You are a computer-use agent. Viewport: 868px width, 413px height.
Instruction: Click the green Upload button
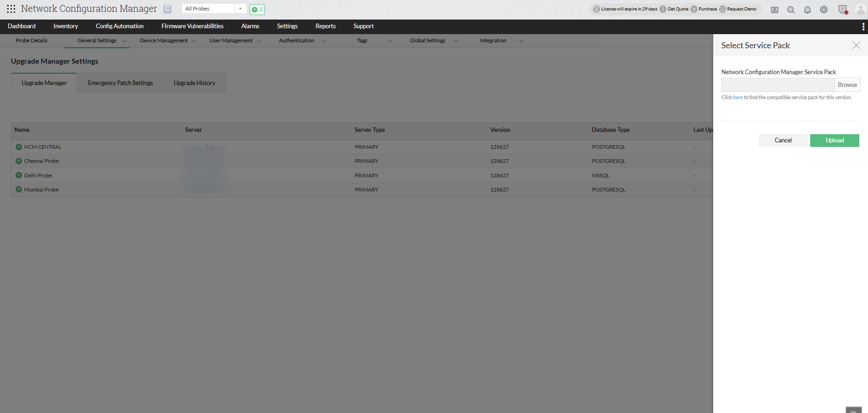(x=835, y=141)
